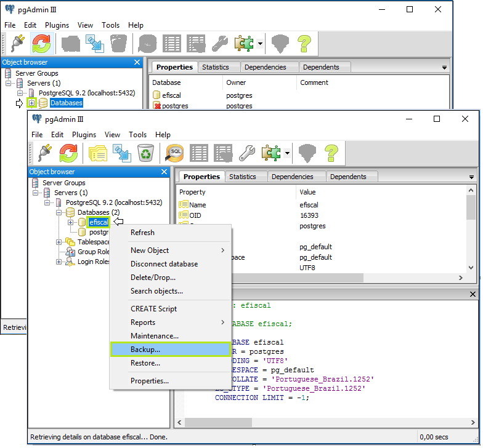Select the Server Groups root in front window
This screenshot has width=483, height=448.
point(59,183)
